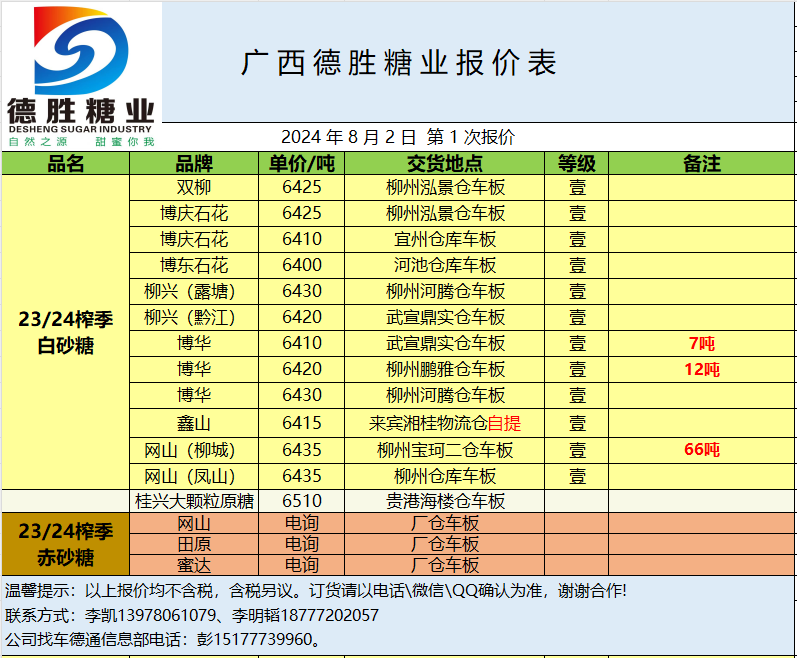Click the 单价/吨 header cell

point(302,164)
